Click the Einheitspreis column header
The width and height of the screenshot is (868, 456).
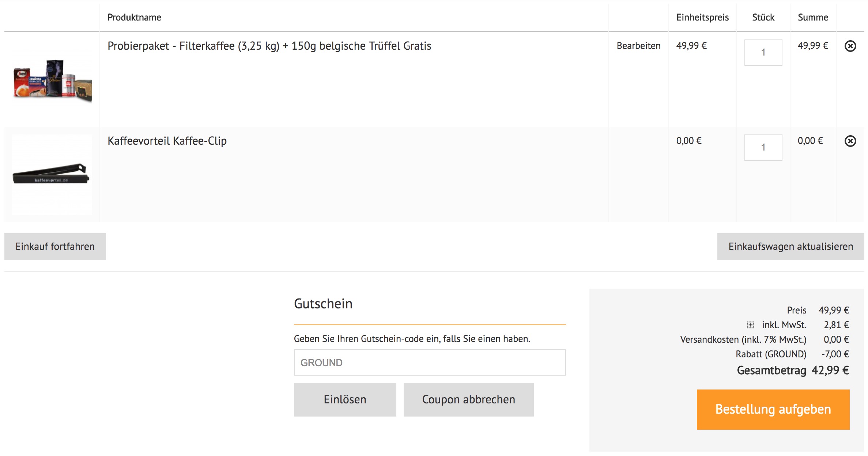click(x=702, y=18)
